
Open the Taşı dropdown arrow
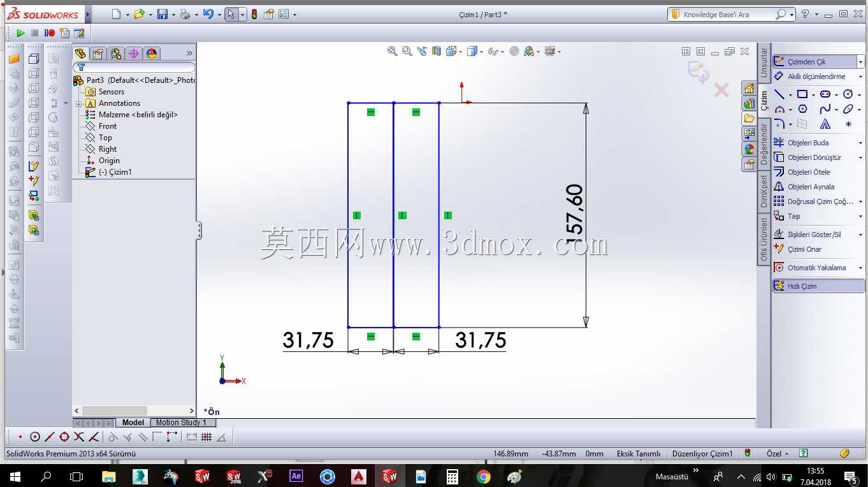click(861, 216)
